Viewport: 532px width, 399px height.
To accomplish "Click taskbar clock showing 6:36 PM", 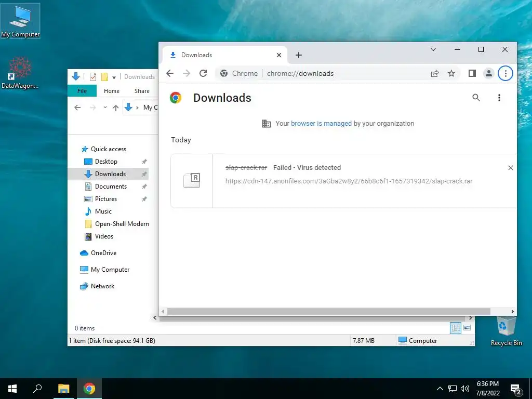I will click(487, 389).
